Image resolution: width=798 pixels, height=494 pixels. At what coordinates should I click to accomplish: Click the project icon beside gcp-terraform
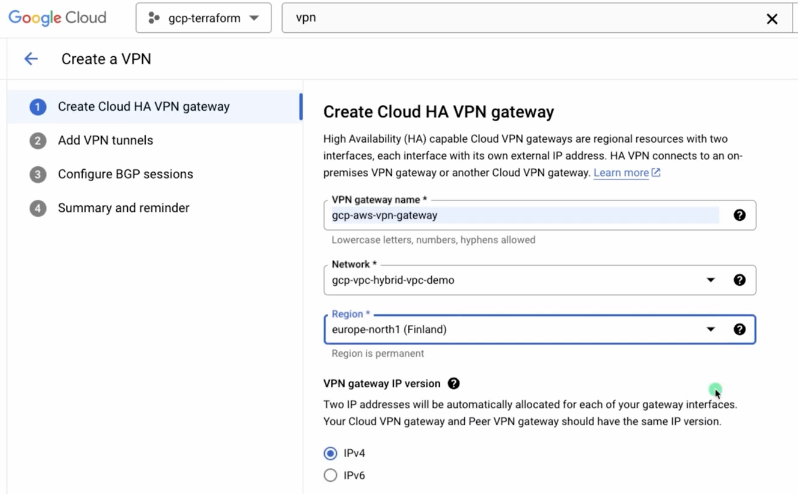click(x=153, y=18)
